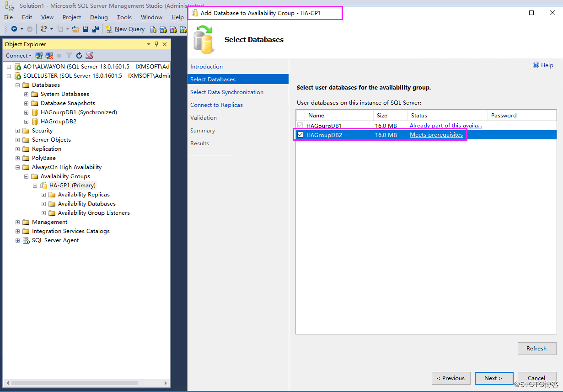Click the MDX query toolbar icon
The image size is (563, 392).
coord(163,29)
